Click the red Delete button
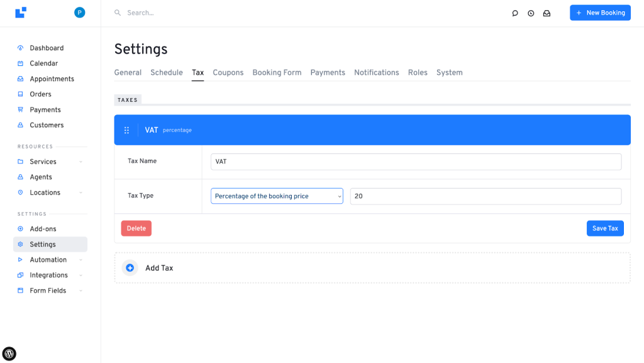 coord(136,228)
